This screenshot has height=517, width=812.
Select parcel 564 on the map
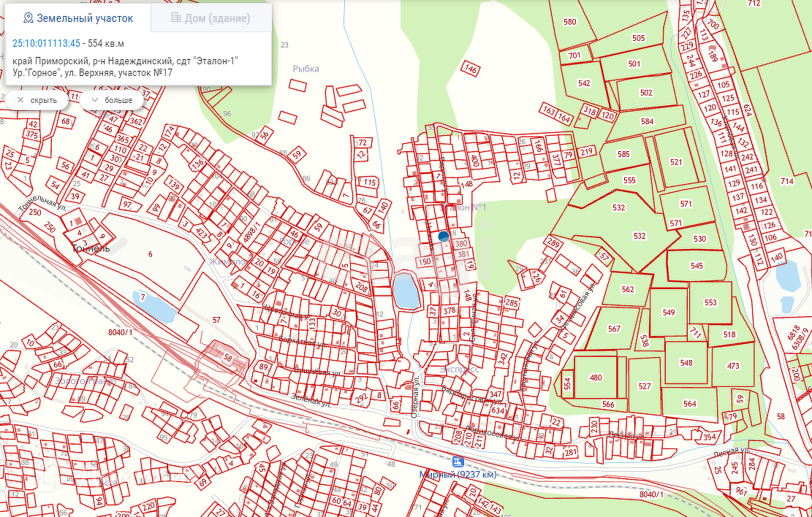pyautogui.click(x=690, y=403)
